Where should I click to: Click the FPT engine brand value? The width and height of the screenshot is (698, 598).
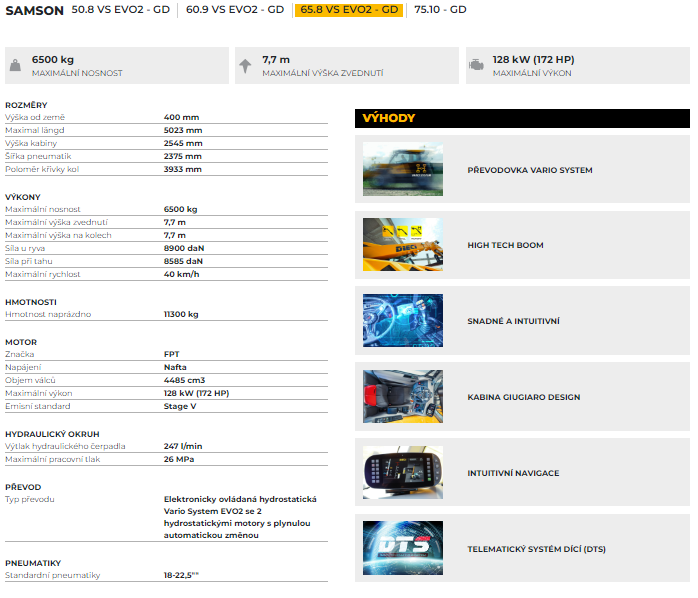tap(171, 354)
